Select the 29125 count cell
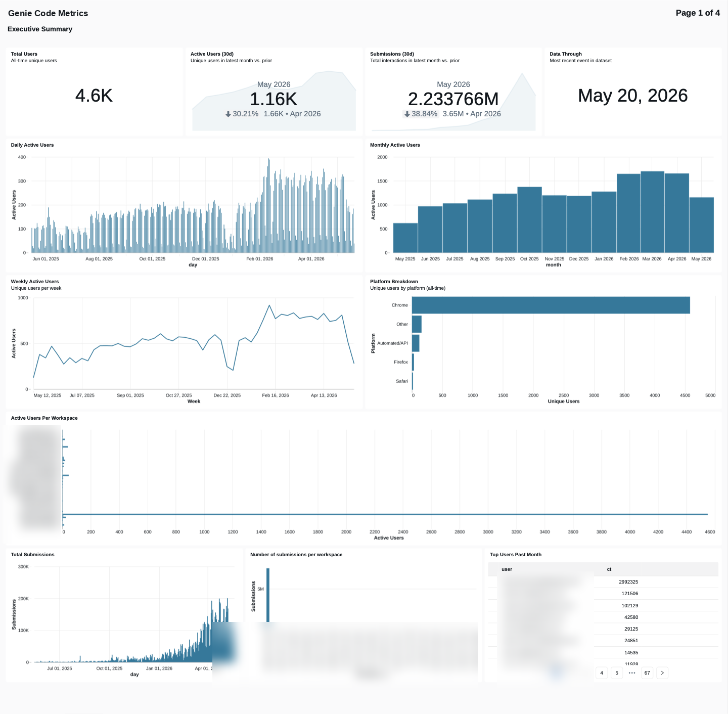Image resolution: width=728 pixels, height=714 pixels. (631, 629)
